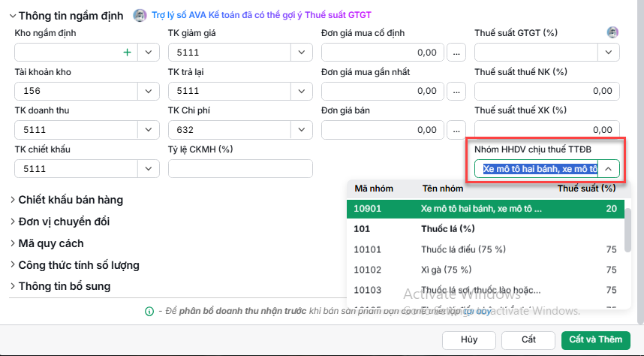This screenshot has width=644, height=356.
Task: Click the Hủy button
Action: click(x=469, y=340)
